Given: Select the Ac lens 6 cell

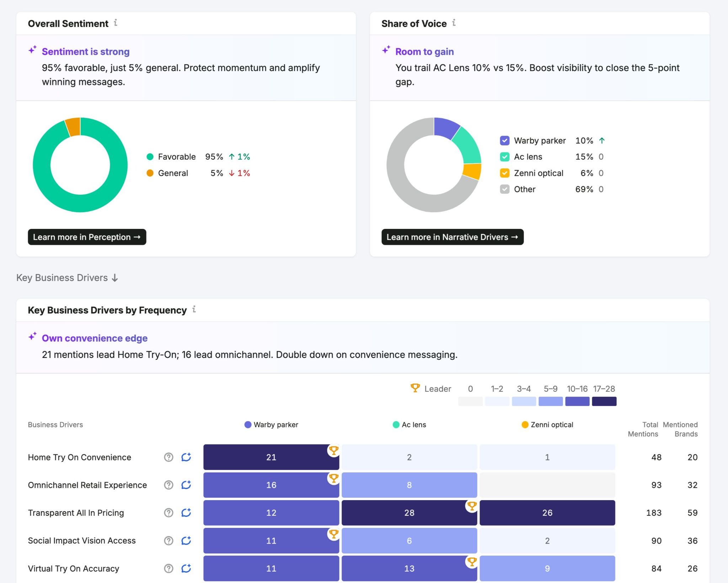Looking at the screenshot, I should 409,541.
